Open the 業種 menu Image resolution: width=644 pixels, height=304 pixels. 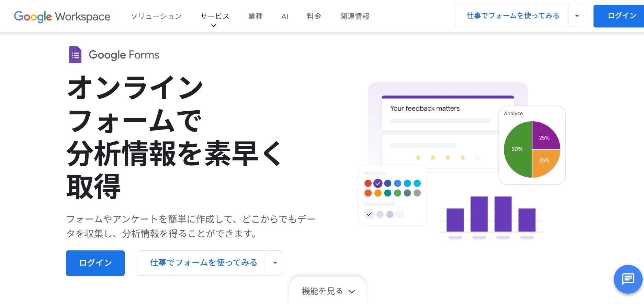pyautogui.click(x=256, y=16)
